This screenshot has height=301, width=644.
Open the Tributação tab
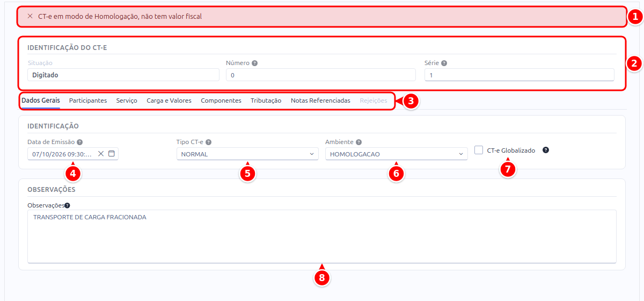tap(266, 101)
